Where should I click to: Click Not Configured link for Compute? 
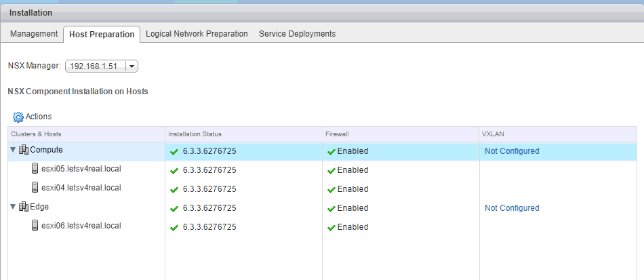click(x=512, y=151)
